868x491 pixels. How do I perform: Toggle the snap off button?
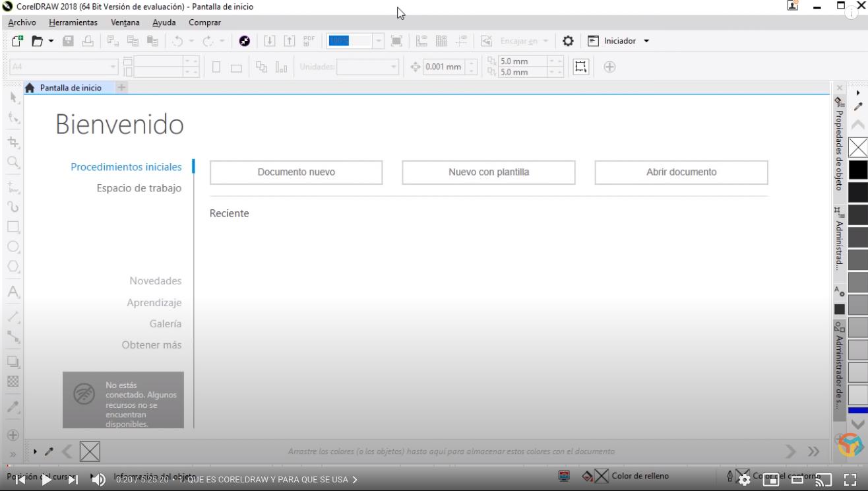pos(486,41)
